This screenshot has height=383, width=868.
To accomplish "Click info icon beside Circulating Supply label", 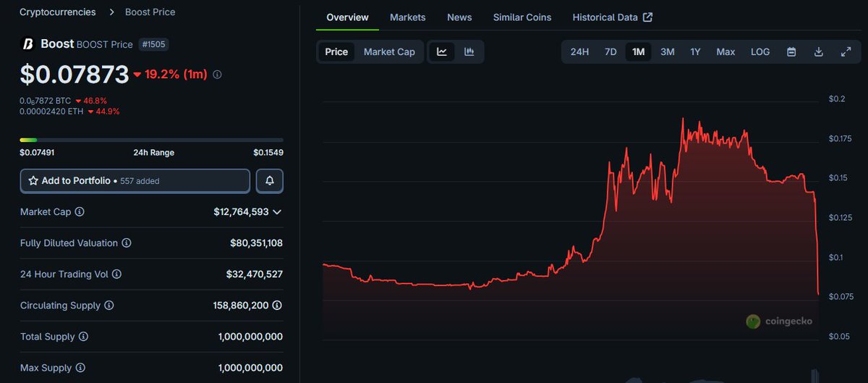I will (109, 306).
